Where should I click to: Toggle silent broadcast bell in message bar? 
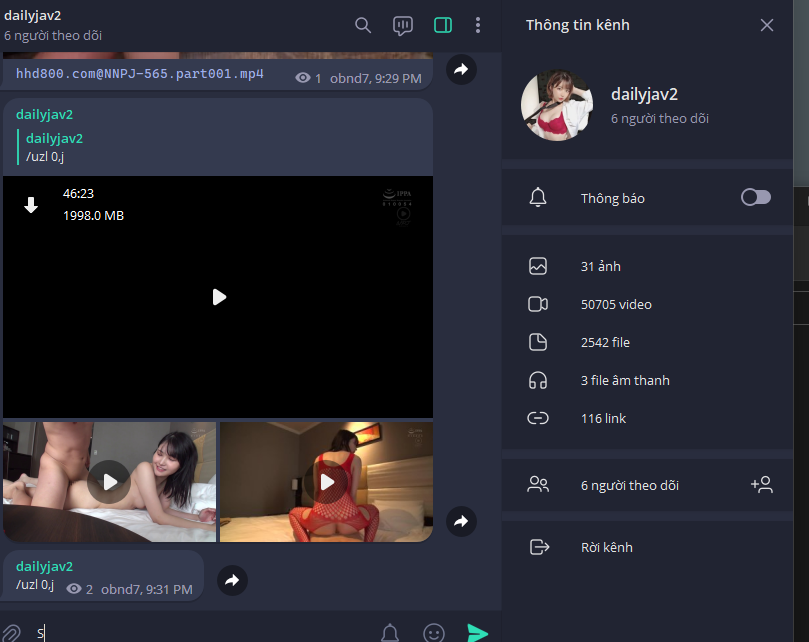coord(390,632)
